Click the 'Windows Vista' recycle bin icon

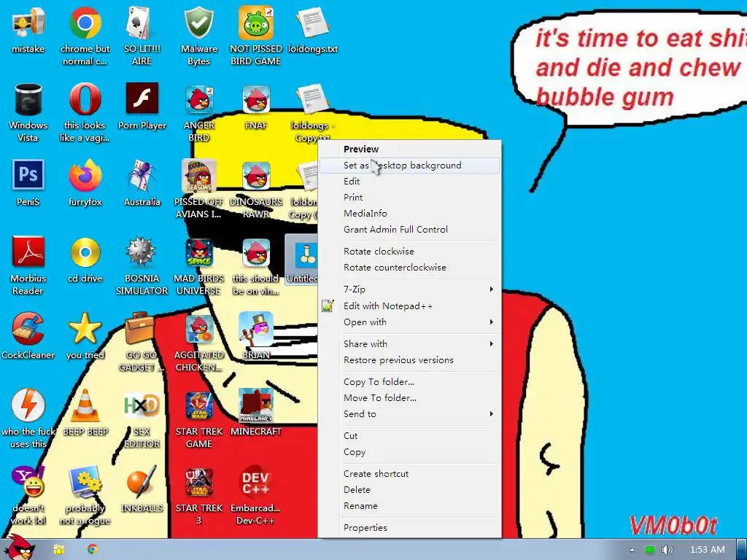click(28, 112)
